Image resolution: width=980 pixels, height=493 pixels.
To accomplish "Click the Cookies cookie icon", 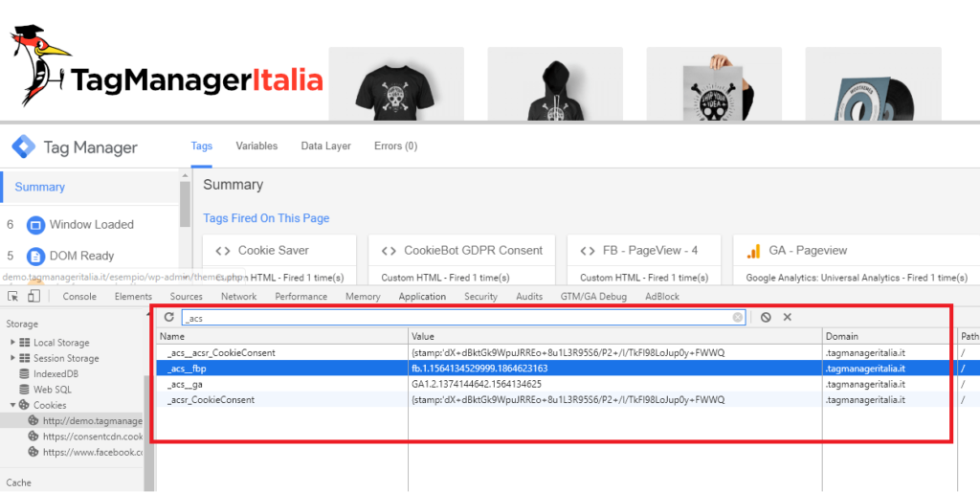I will pos(24,405).
